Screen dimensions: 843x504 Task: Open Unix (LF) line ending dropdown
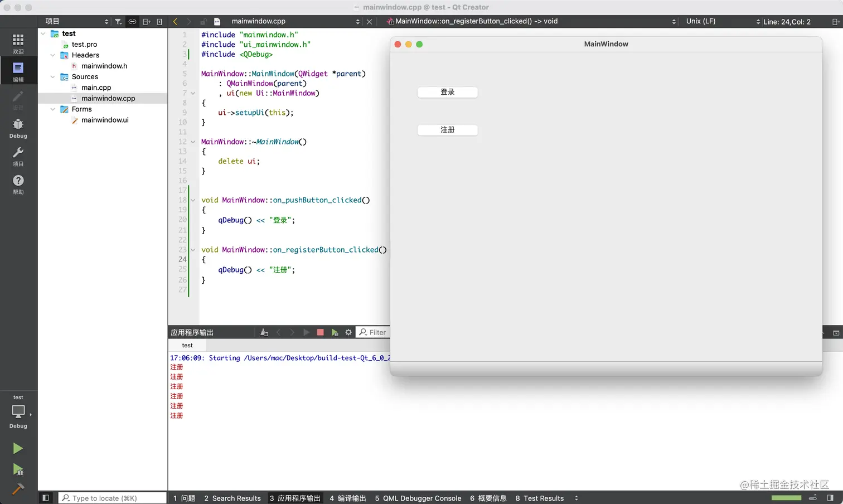tap(723, 21)
